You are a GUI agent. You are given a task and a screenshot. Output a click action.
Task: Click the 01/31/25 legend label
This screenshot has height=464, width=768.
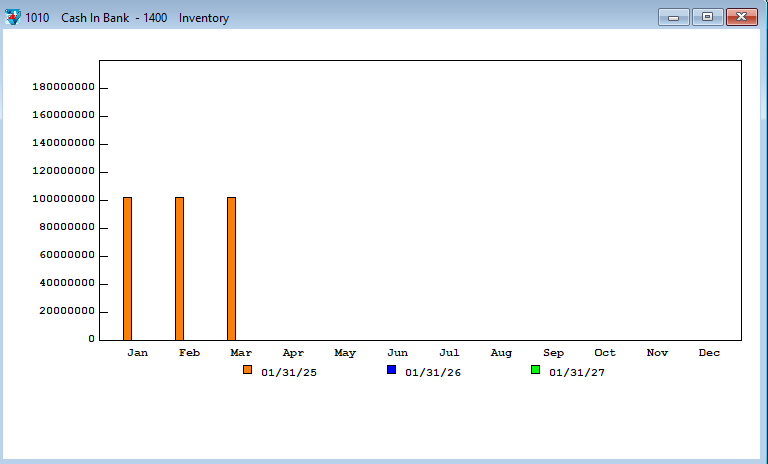288,373
